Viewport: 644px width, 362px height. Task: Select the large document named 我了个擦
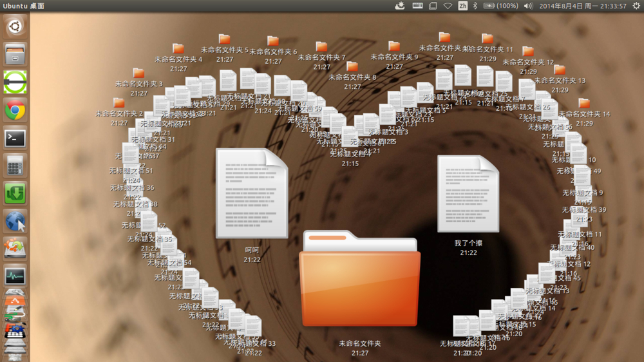[468, 193]
